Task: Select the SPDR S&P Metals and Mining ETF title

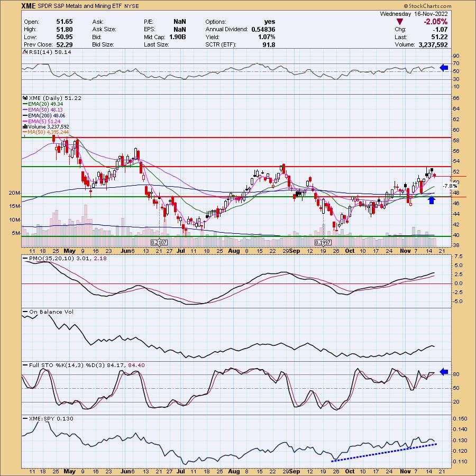Action: tap(79, 6)
